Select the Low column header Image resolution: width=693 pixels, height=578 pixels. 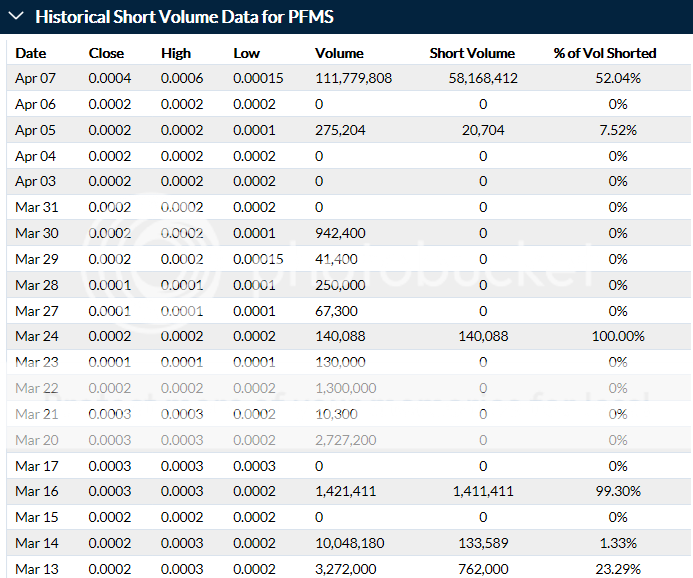point(246,53)
